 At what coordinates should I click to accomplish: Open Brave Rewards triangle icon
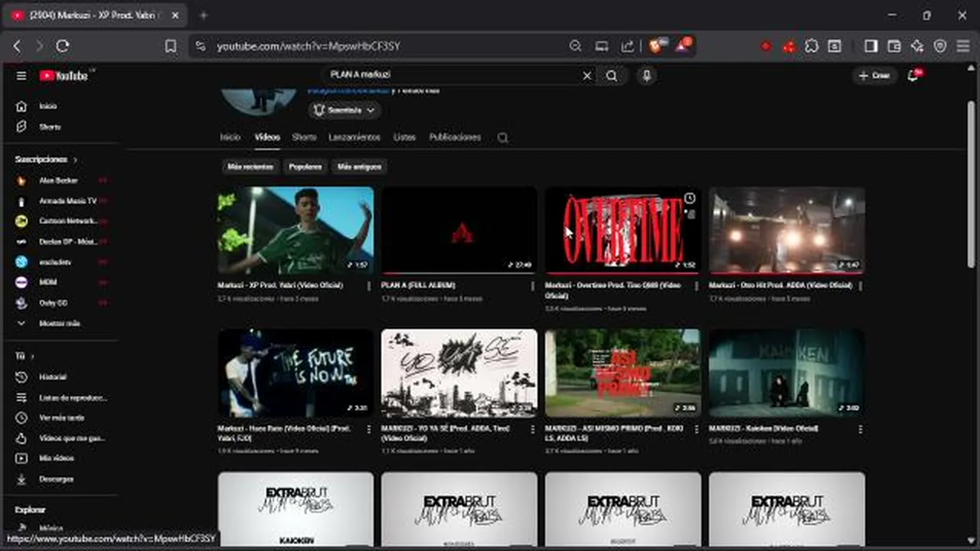[x=682, y=46]
